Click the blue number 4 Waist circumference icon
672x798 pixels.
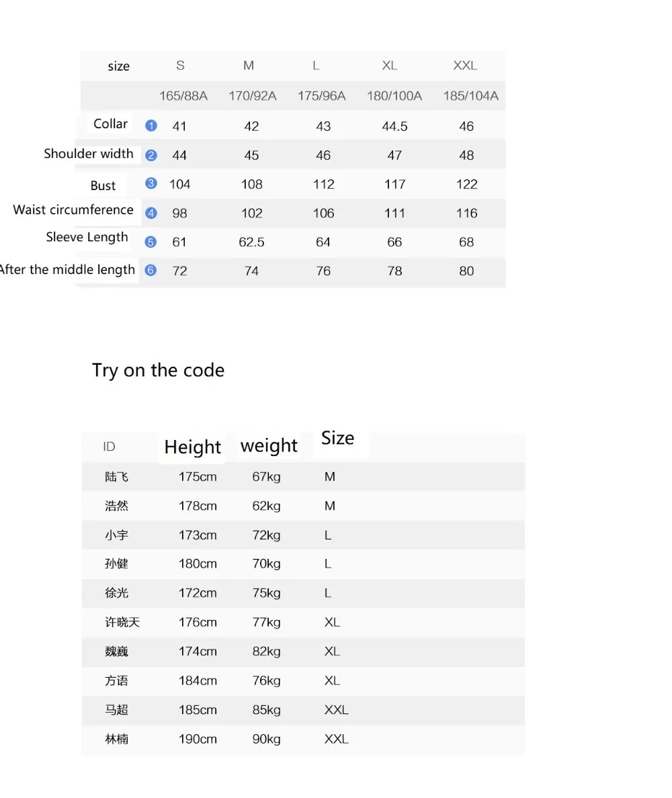151,213
